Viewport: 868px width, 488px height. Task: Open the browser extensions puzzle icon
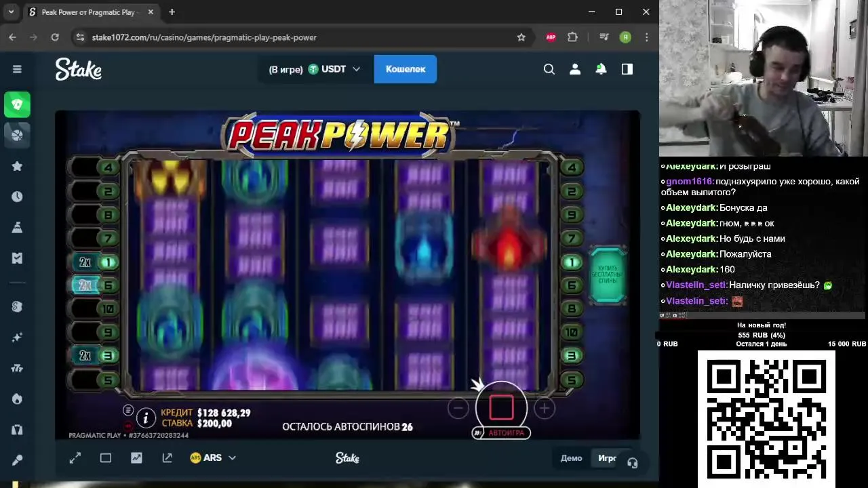572,37
